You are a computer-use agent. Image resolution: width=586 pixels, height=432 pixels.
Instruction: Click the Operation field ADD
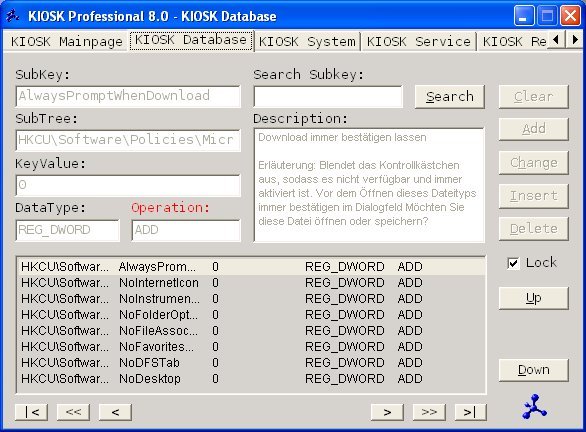186,230
